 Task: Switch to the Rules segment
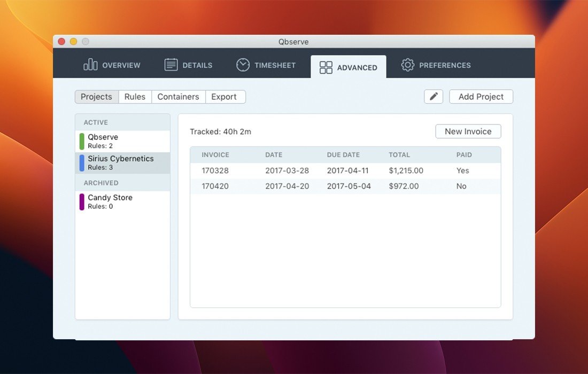click(135, 97)
